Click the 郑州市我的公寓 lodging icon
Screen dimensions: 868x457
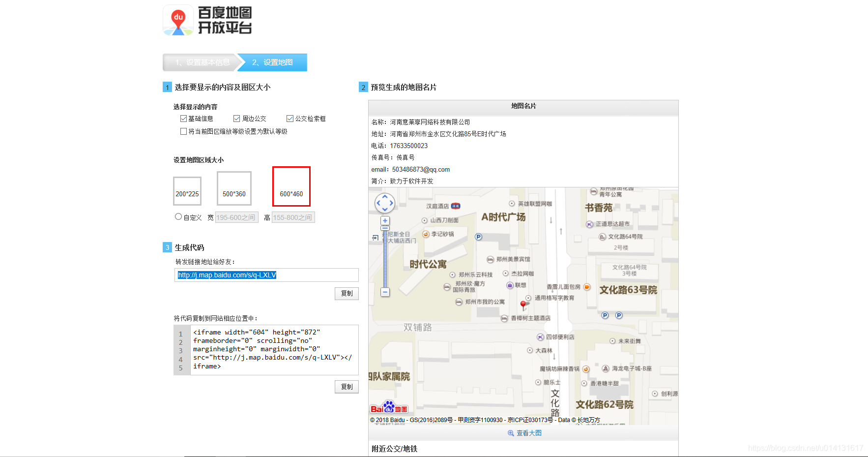coord(459,302)
